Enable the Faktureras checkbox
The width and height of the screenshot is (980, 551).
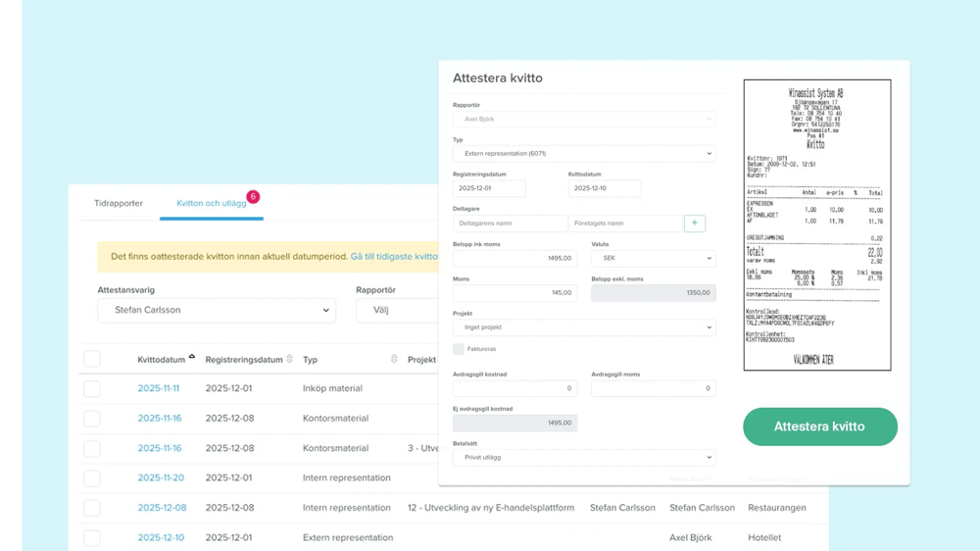point(459,349)
